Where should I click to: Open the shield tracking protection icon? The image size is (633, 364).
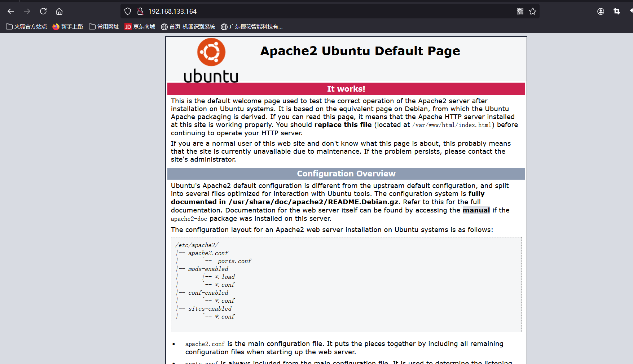click(128, 12)
